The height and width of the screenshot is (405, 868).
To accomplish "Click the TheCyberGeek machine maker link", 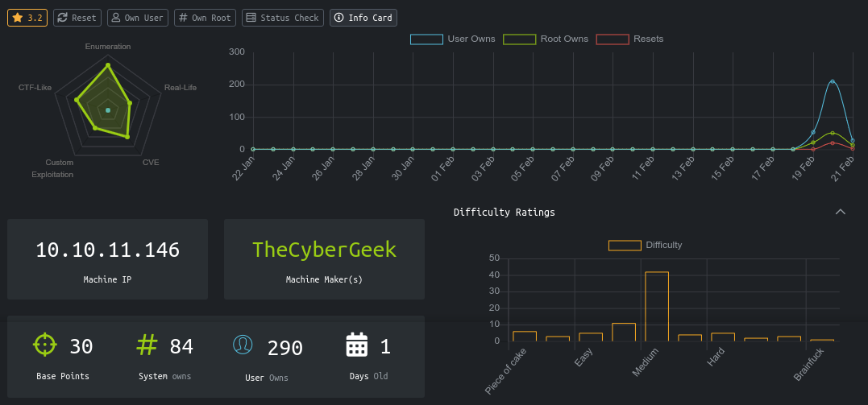I will click(x=324, y=250).
